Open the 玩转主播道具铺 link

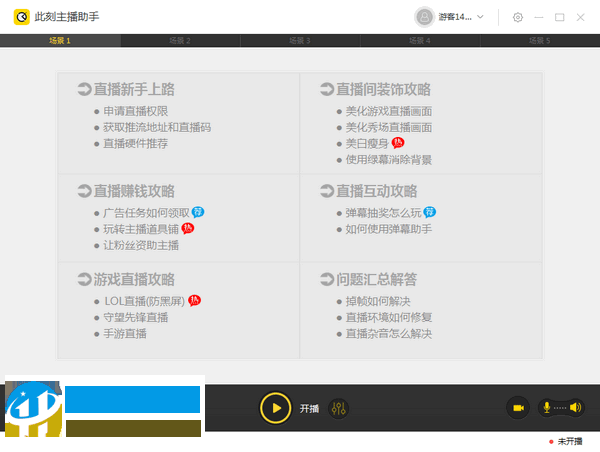(141, 229)
